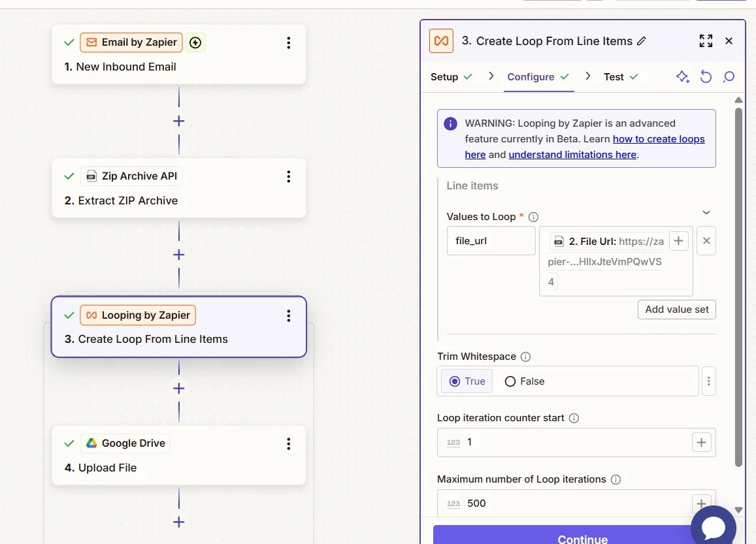756x544 pixels.
Task: Add step after Google Drive Upload File
Action: pos(179,522)
